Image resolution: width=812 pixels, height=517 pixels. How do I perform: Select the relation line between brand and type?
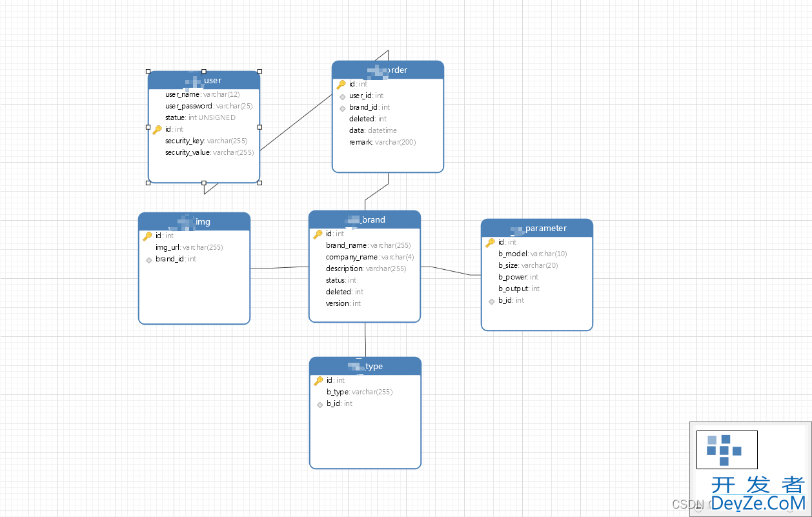point(365,340)
